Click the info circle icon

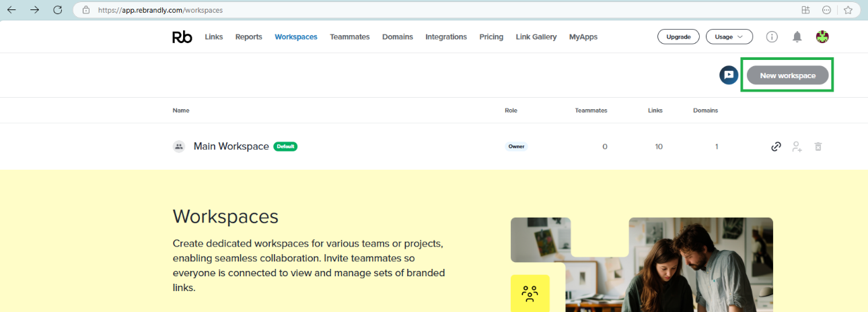pos(772,37)
